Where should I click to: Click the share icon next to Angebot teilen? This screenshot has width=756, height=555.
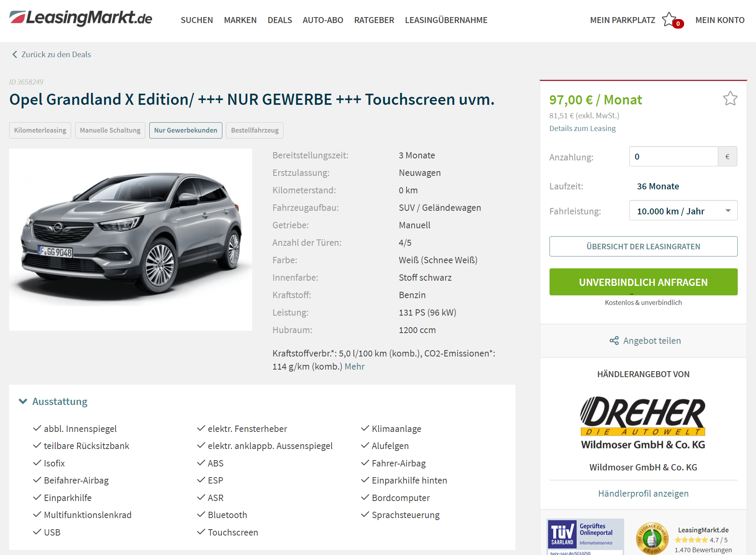614,341
